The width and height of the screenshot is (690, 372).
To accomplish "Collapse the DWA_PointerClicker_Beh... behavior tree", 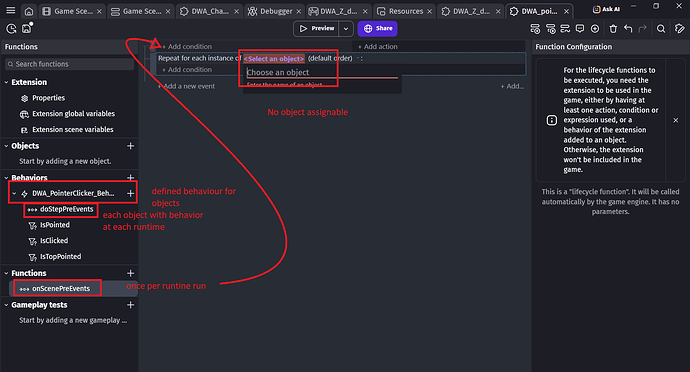I will 14,193.
